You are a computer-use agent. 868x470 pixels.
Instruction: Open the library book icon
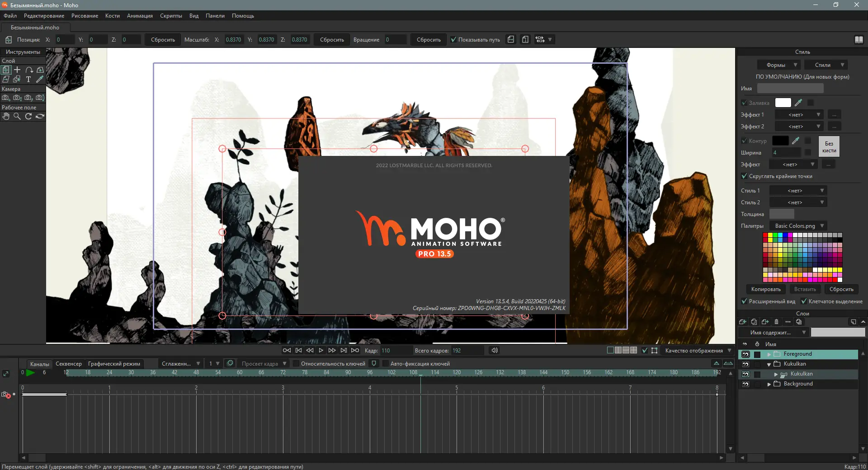859,39
